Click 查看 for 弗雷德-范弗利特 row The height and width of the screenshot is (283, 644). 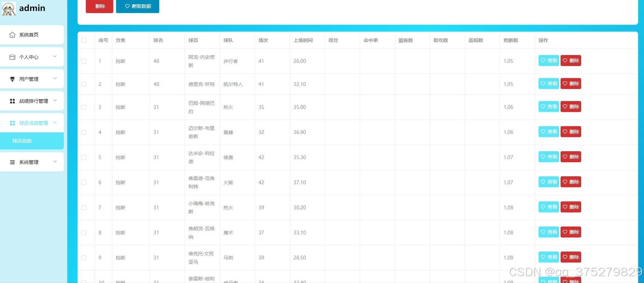point(549,182)
